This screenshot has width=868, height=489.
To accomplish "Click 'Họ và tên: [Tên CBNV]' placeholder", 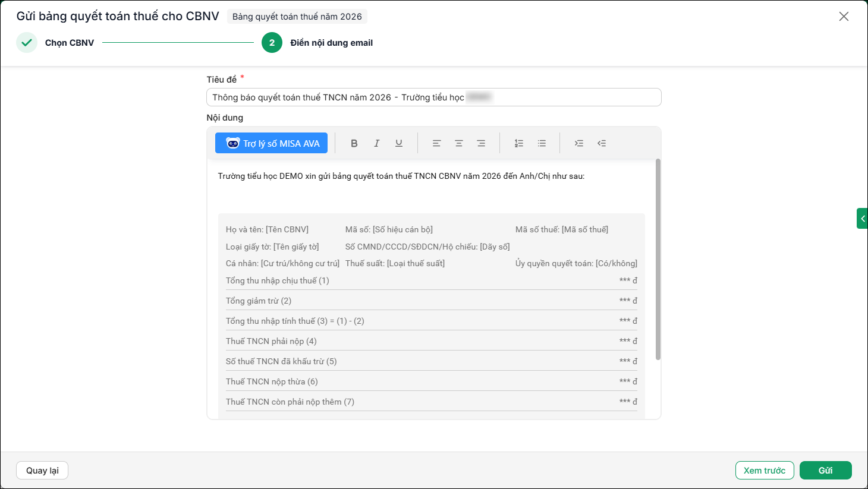I will coord(267,229).
